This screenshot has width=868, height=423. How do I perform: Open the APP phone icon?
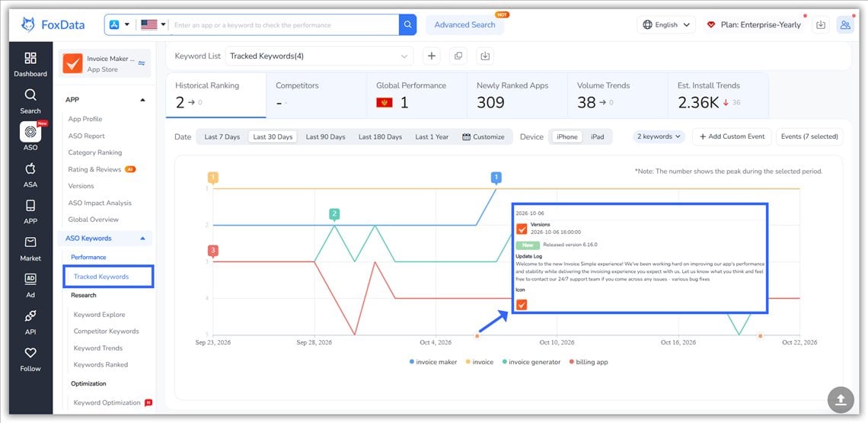pos(30,206)
